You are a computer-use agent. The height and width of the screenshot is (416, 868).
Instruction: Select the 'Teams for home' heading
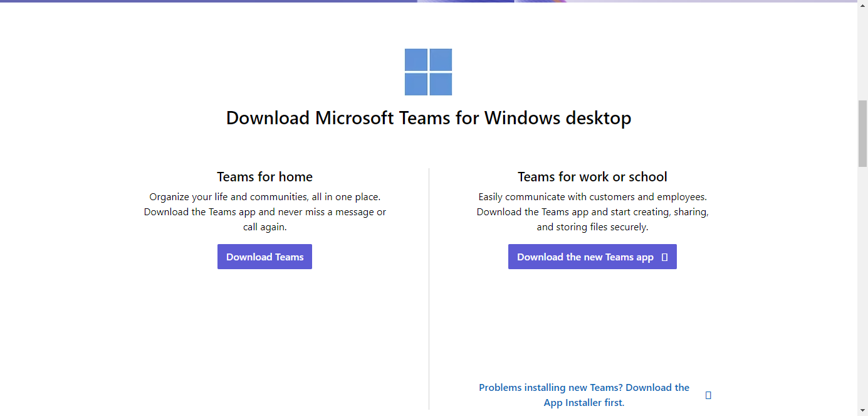[264, 176]
